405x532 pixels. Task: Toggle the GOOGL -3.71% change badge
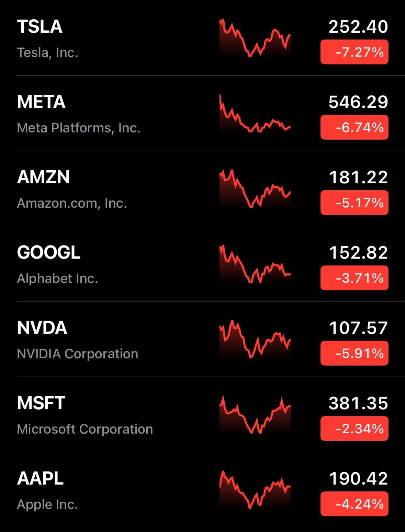pos(355,278)
